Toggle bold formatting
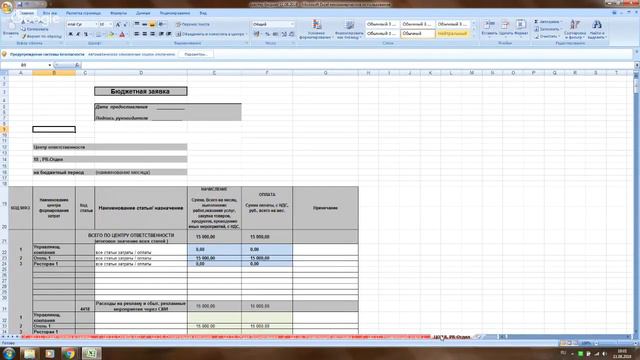 pyautogui.click(x=70, y=34)
